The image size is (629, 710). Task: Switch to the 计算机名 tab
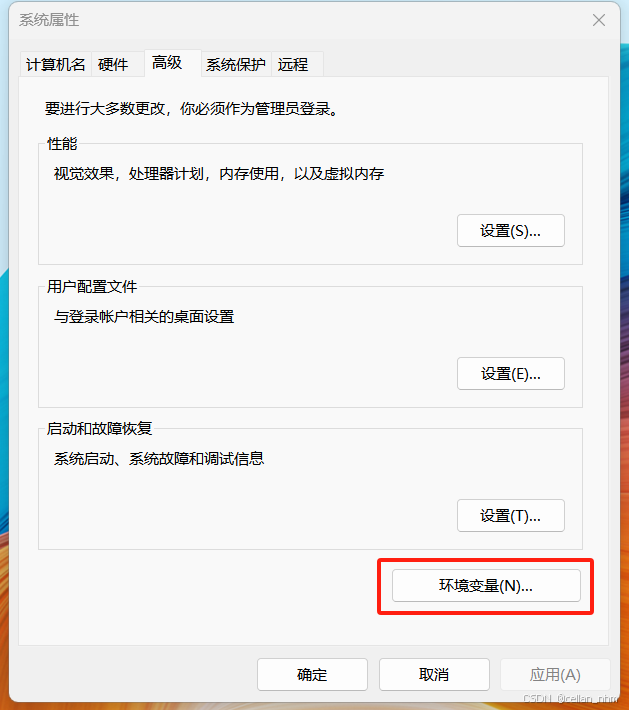(x=55, y=64)
